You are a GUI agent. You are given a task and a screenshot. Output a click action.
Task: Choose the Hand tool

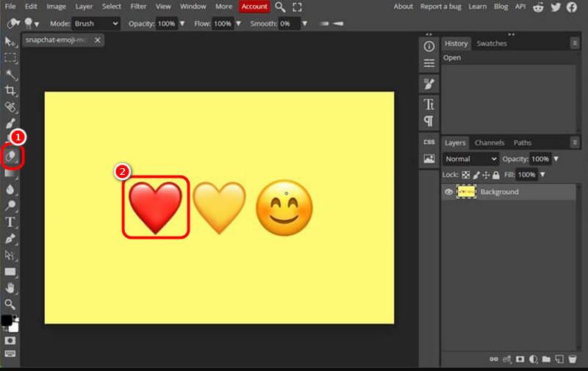(x=10, y=288)
